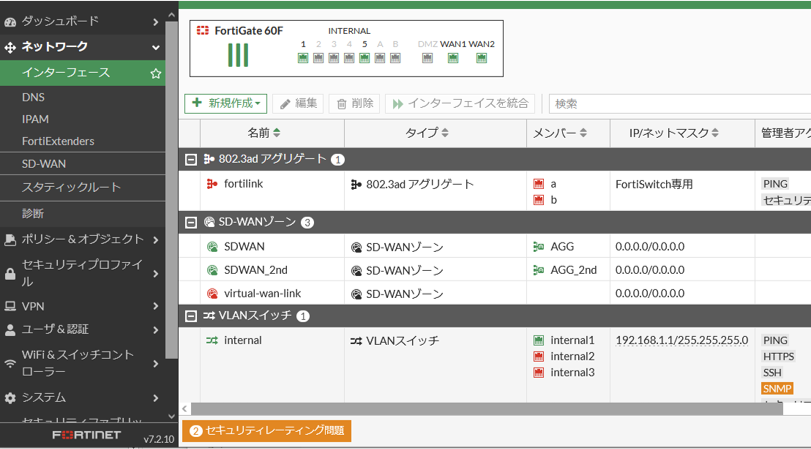811x449 pixels.
Task: Click WAN1 port icon on faceplate
Action: [x=453, y=58]
